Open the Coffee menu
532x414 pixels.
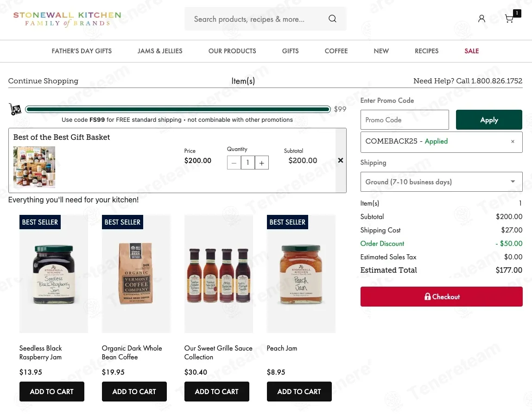(336, 51)
